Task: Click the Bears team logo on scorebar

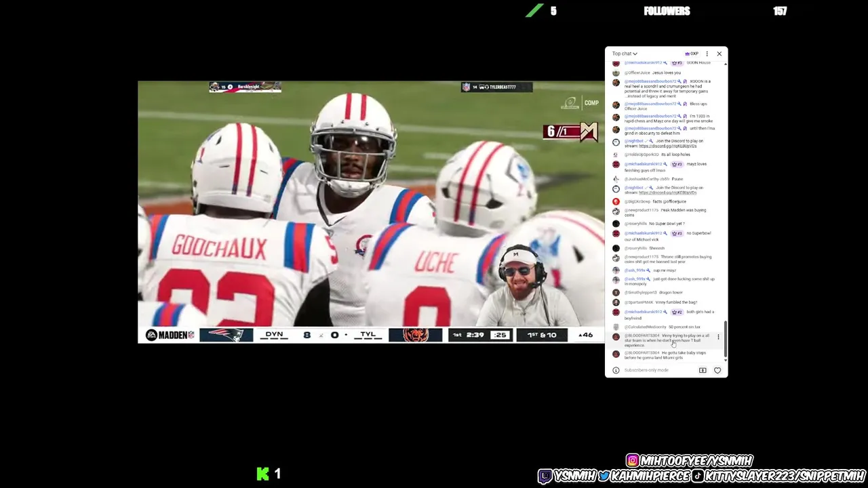Action: pyautogui.click(x=414, y=335)
